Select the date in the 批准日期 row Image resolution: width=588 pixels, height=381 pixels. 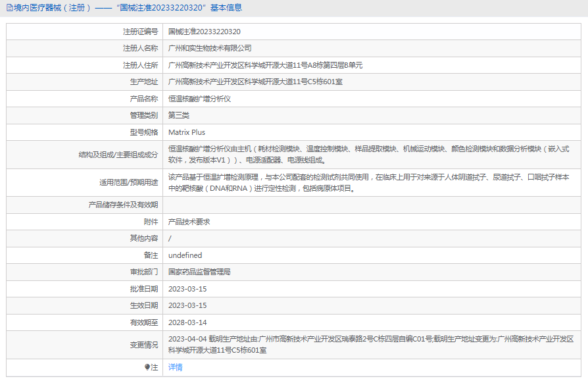[x=187, y=289]
